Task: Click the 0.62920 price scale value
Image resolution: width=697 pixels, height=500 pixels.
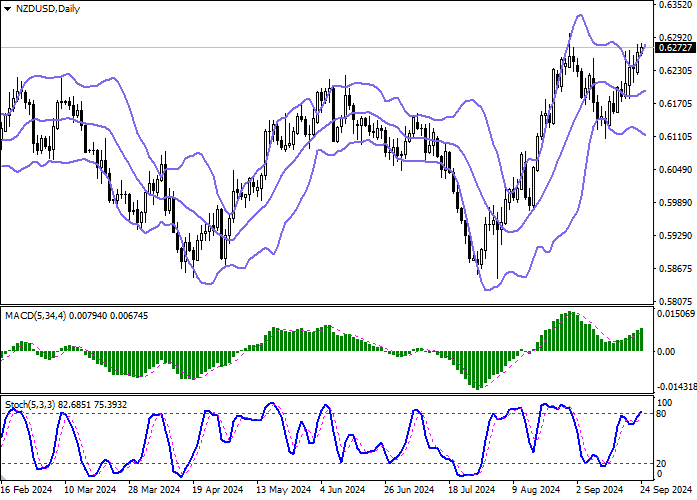Action: [675, 38]
